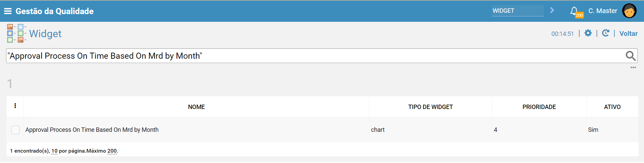
Task: Run search with magnifying glass icon
Action: pos(631,56)
